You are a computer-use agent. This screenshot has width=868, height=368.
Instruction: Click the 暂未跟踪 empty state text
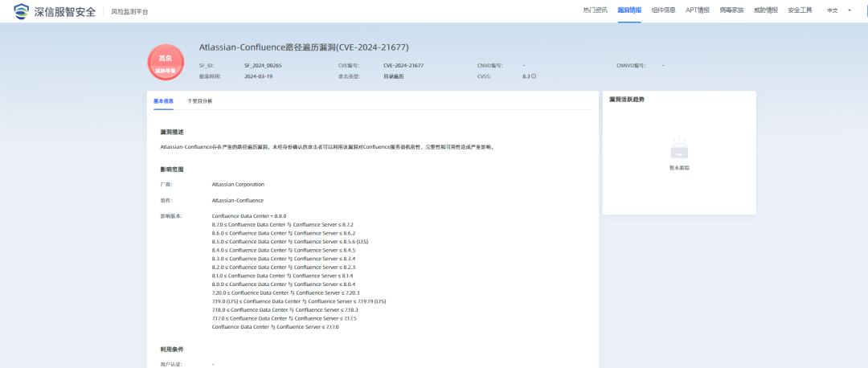(x=679, y=168)
